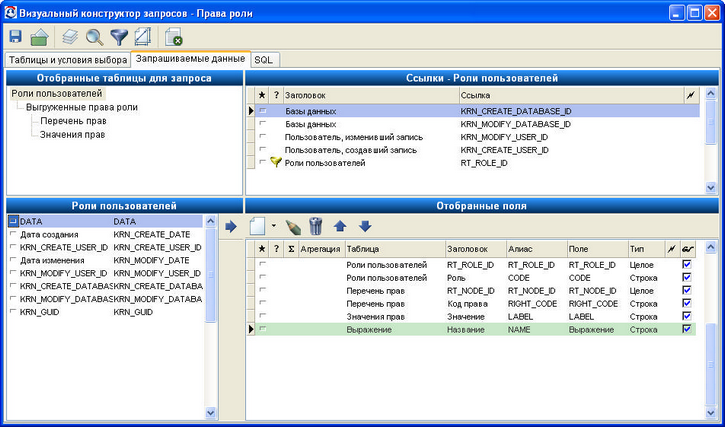
Task: Click the green open folder toolbar icon
Action: pos(40,37)
